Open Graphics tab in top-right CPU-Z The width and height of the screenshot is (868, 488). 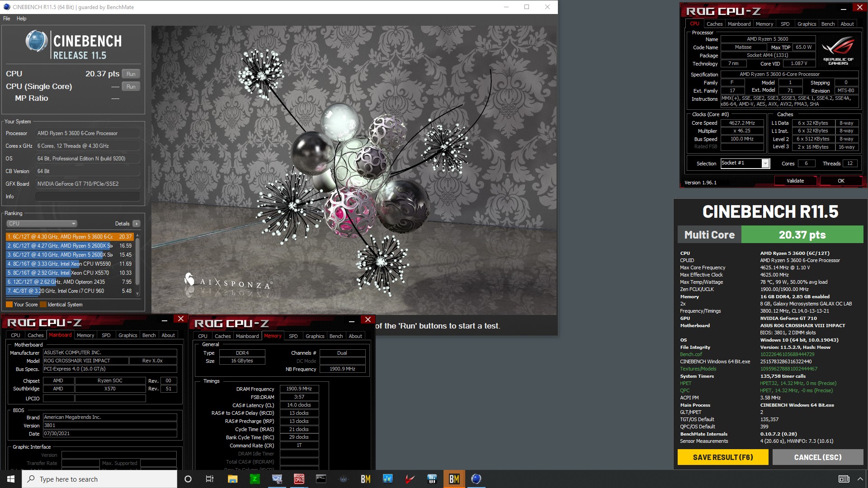807,24
